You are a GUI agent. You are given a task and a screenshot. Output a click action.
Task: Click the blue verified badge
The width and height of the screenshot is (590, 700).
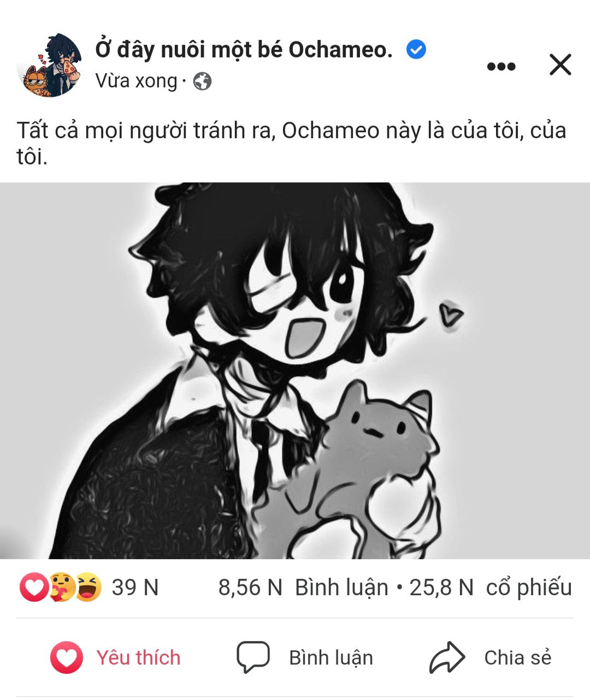pyautogui.click(x=416, y=50)
